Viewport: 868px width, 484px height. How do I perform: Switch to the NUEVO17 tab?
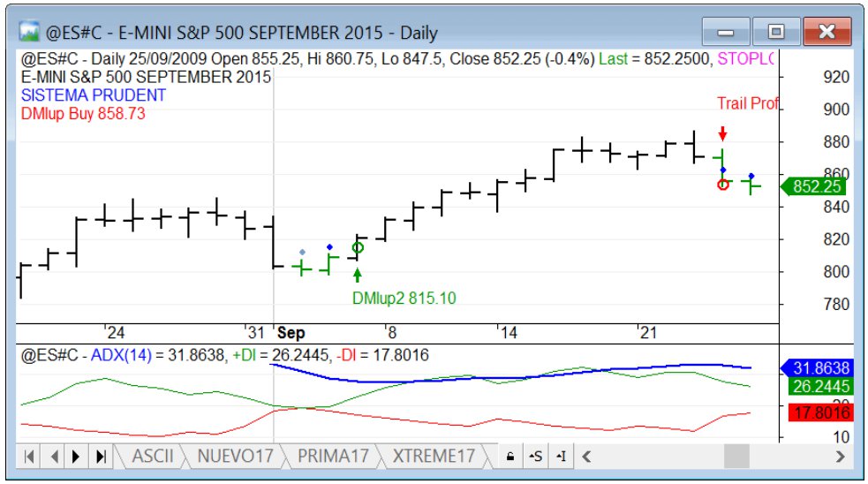tap(235, 456)
